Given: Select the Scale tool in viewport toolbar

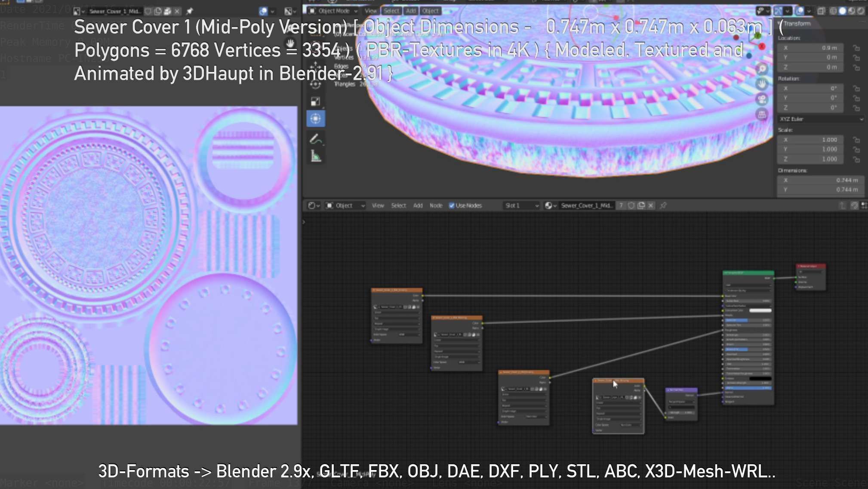Looking at the screenshot, I should (x=315, y=102).
